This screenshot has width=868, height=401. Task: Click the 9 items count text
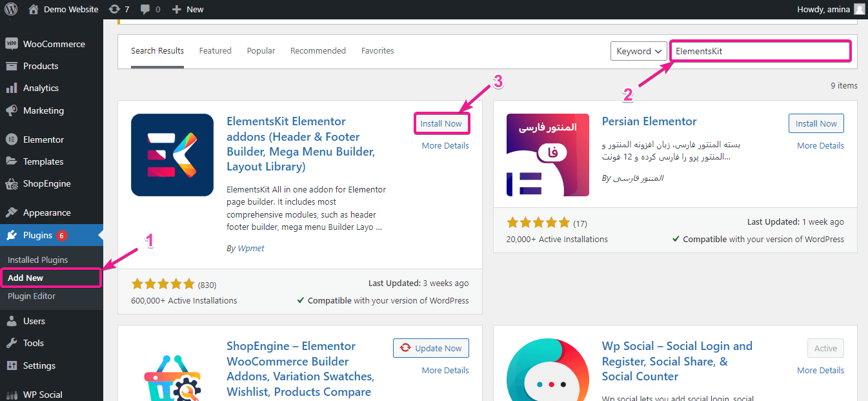(844, 85)
